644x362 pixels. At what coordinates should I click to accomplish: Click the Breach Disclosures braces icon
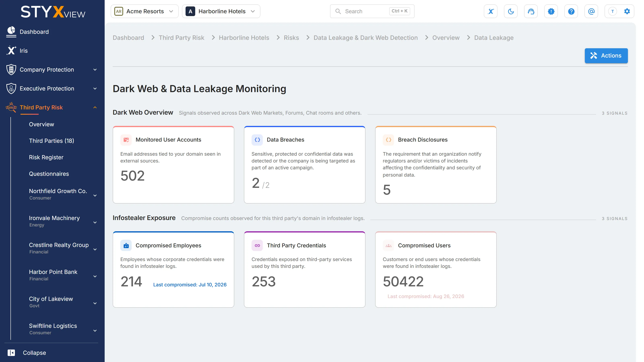[x=388, y=140]
